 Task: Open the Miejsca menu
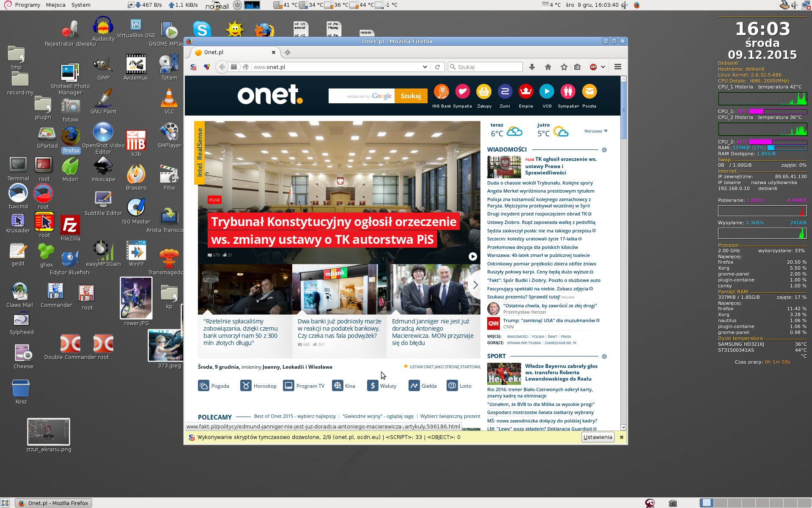click(56, 5)
